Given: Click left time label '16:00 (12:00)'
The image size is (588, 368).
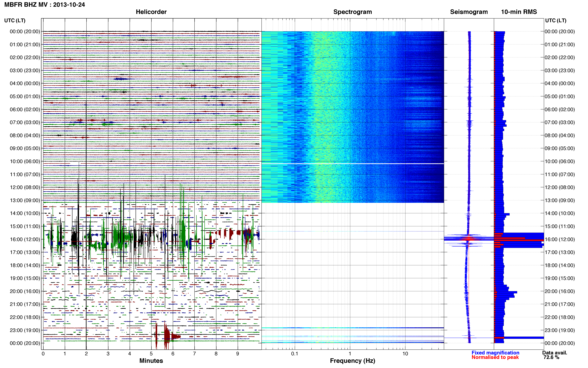Looking at the screenshot, I should coord(25,239).
